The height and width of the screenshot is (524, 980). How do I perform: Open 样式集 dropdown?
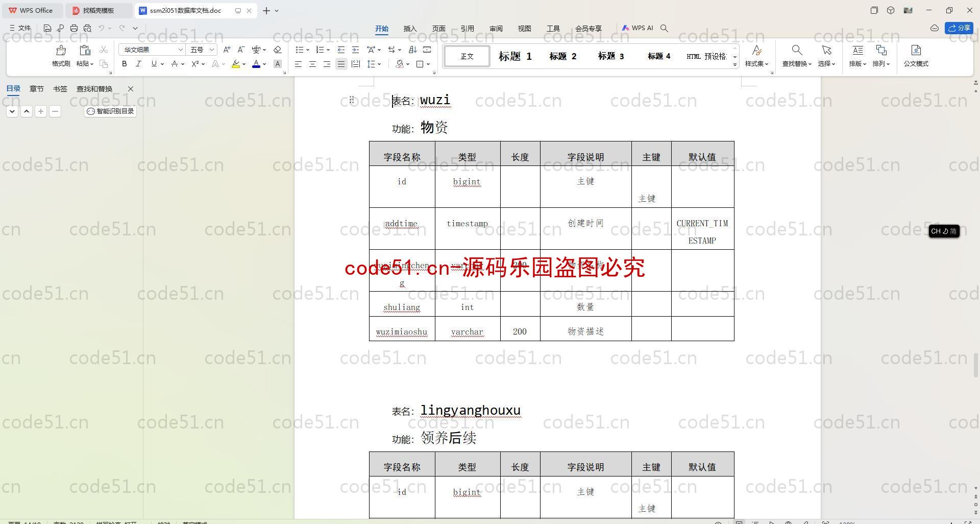[756, 64]
